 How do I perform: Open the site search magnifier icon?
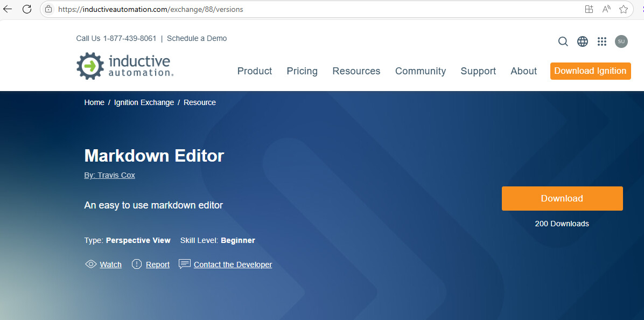click(x=563, y=41)
